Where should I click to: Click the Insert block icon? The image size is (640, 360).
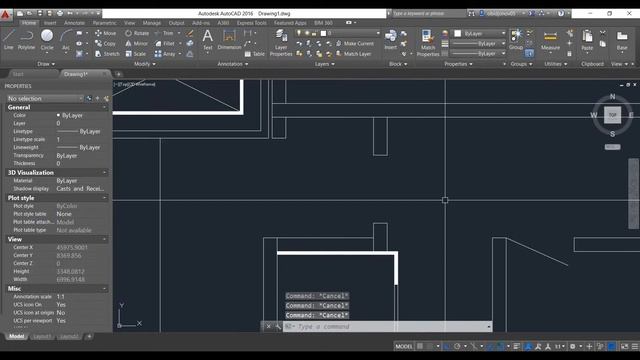pyautogui.click(x=391, y=40)
